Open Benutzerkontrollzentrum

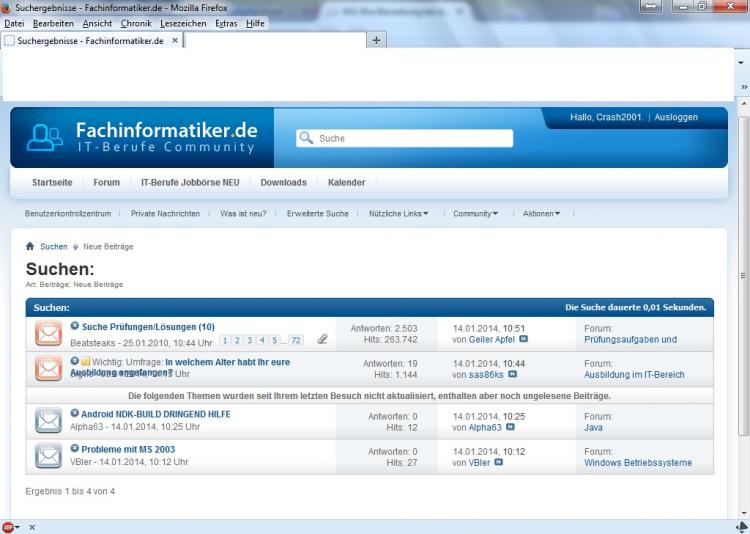point(68,213)
